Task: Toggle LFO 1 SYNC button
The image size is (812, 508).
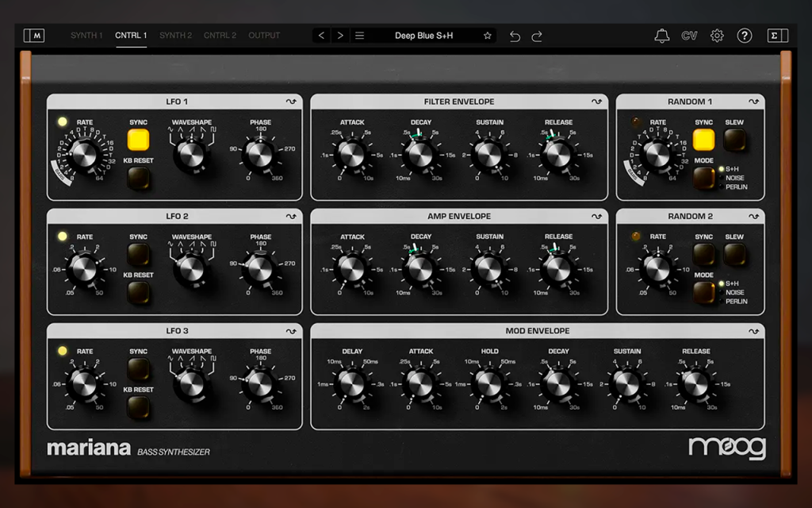Action: click(138, 140)
